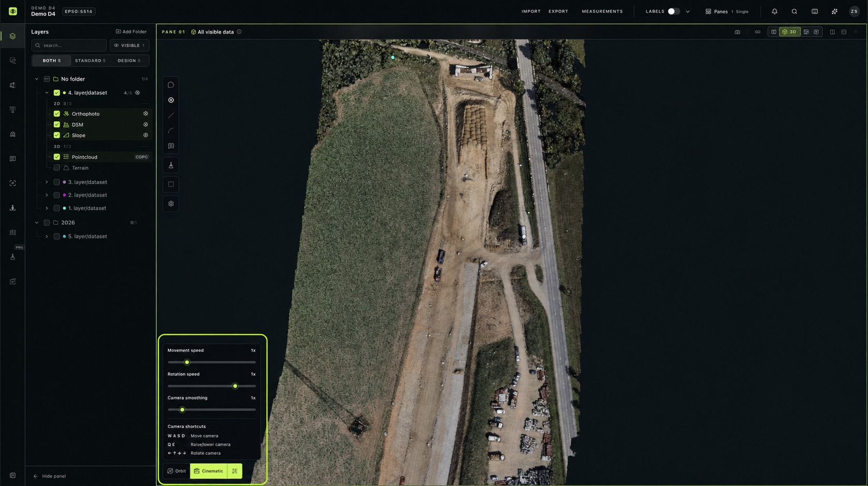This screenshot has width=868, height=486.
Task: Toggle the LABELS switch
Action: pyautogui.click(x=673, y=11)
